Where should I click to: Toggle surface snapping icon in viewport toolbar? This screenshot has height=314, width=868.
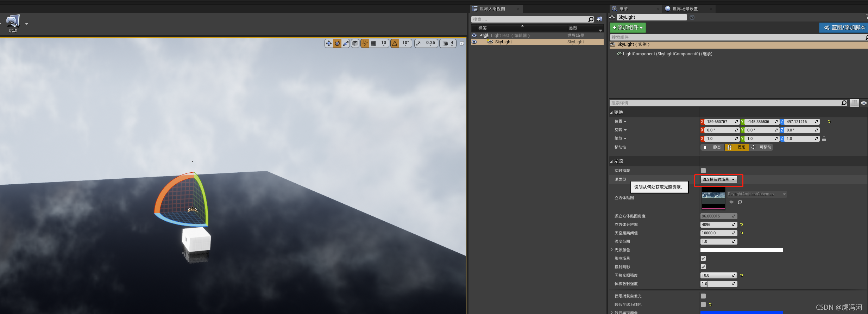click(365, 43)
